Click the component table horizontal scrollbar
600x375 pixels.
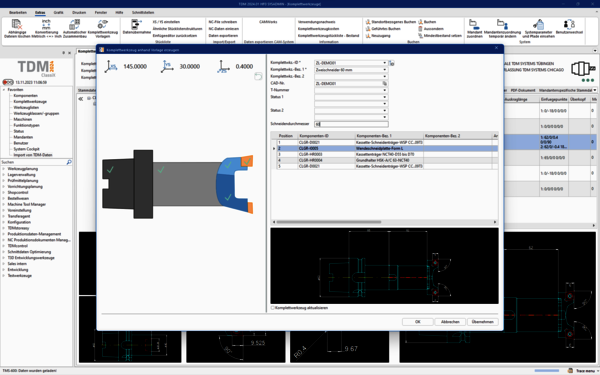385,222
